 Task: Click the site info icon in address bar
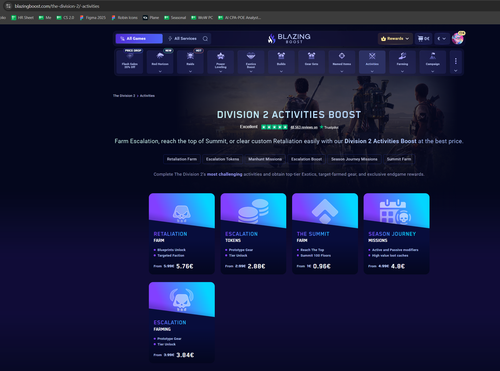tap(9, 6)
